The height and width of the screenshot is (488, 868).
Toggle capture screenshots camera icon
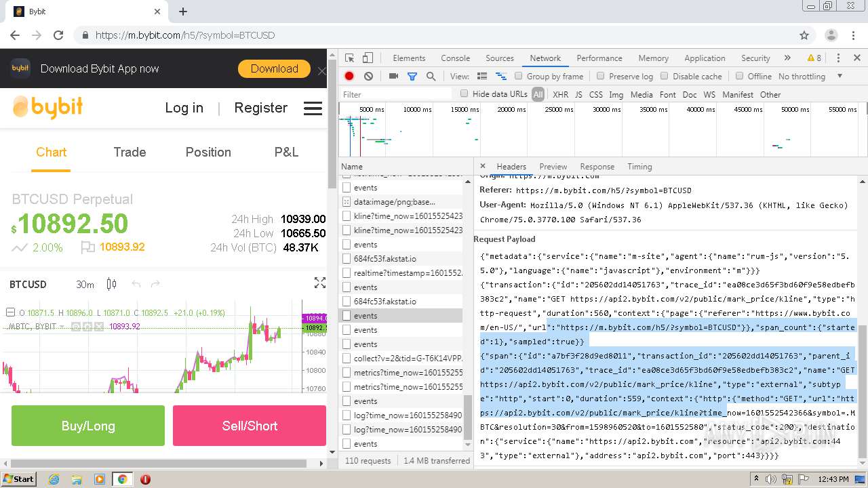tap(393, 77)
